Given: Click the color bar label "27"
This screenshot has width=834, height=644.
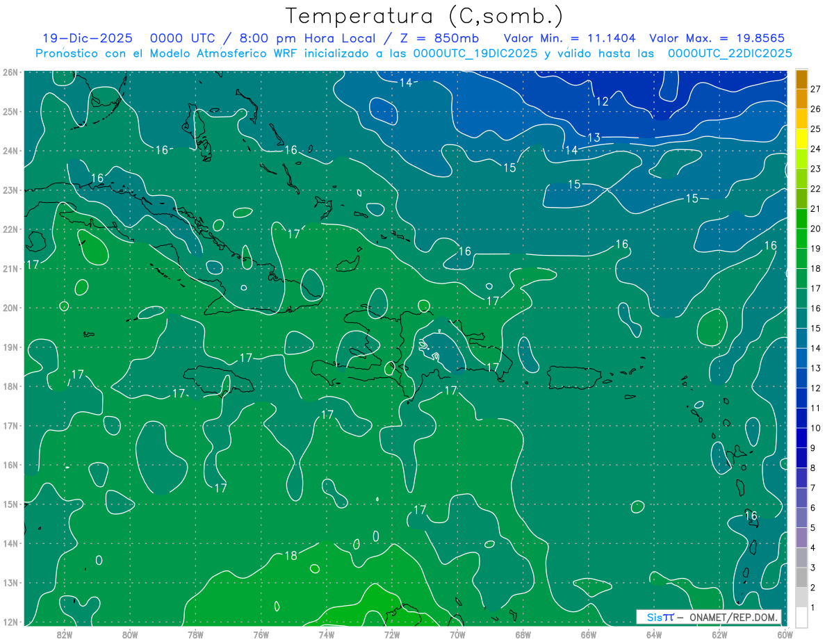Looking at the screenshot, I should (x=815, y=89).
